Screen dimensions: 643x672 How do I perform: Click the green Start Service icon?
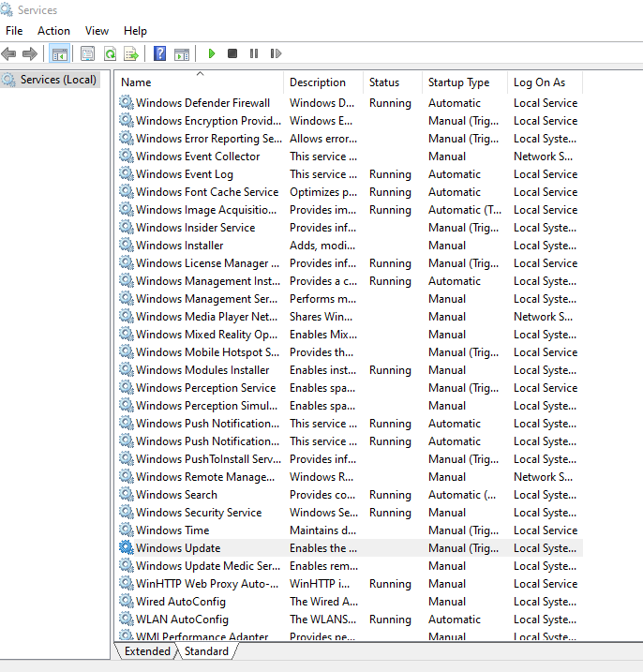pos(211,53)
